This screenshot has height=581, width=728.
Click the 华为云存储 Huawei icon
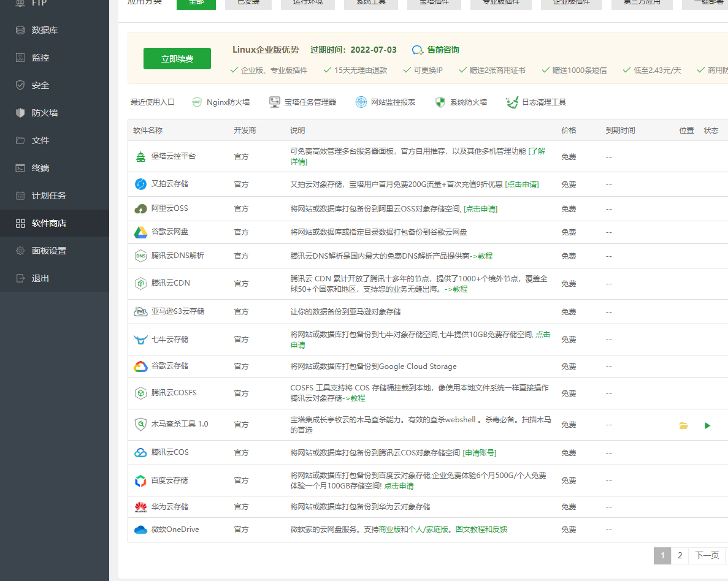[x=140, y=507]
